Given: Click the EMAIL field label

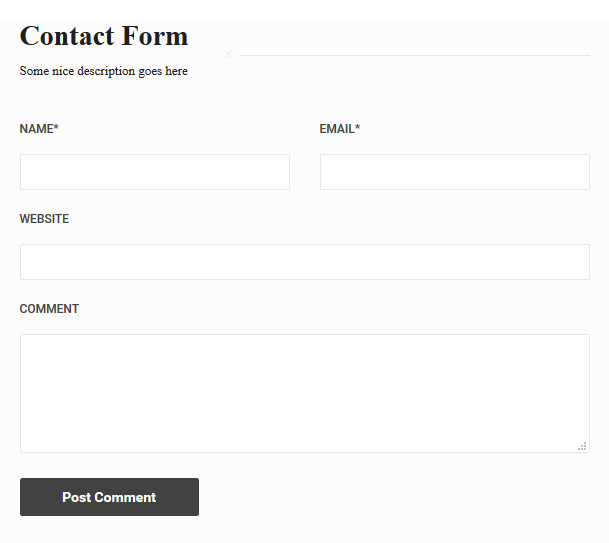Looking at the screenshot, I should (x=337, y=129).
